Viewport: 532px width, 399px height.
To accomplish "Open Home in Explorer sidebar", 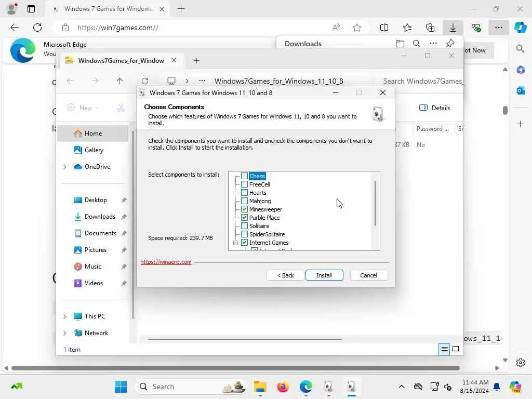I will click(92, 134).
